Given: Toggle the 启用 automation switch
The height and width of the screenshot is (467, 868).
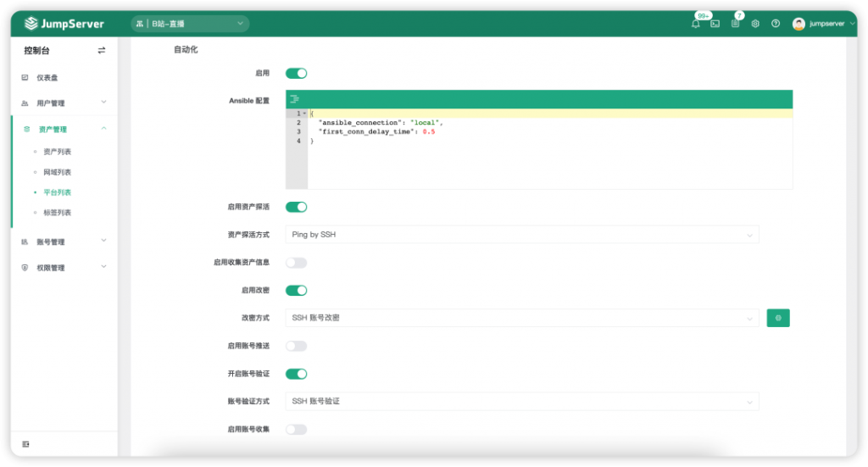Looking at the screenshot, I should tap(296, 73).
